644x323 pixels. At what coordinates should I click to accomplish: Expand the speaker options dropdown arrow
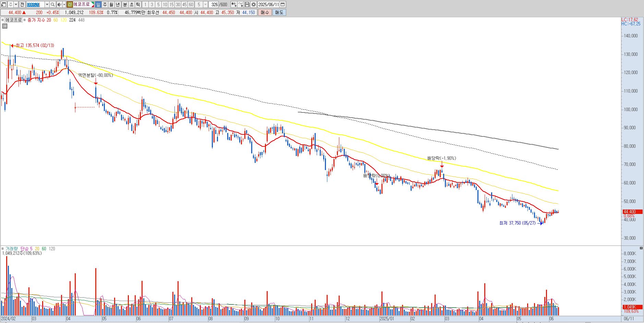[x=64, y=4]
